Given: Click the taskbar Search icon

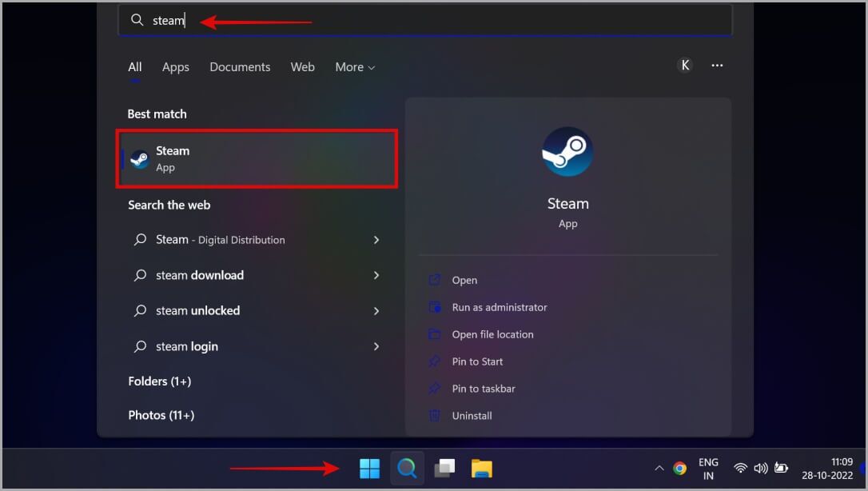Looking at the screenshot, I should tap(407, 469).
